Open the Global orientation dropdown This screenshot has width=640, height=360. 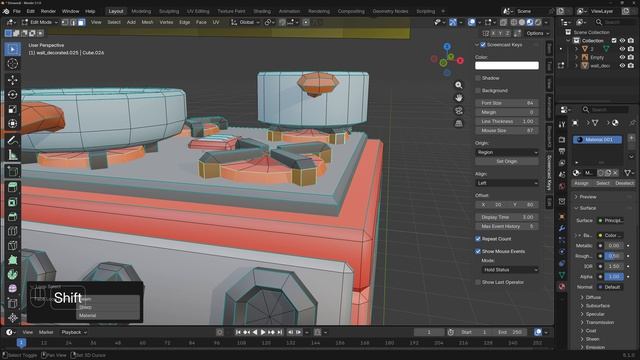(246, 22)
